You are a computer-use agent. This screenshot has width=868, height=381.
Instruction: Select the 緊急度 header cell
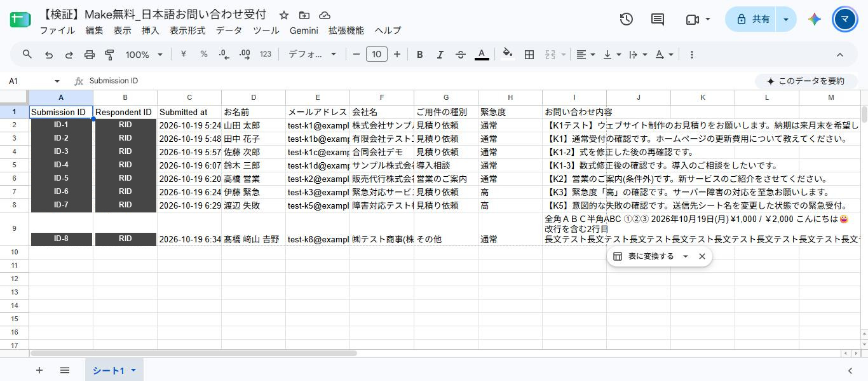point(510,112)
